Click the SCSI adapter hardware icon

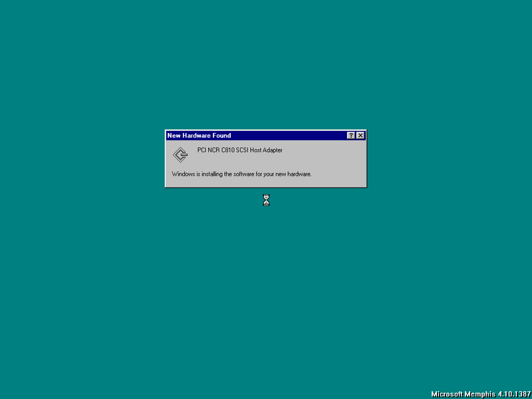(180, 155)
